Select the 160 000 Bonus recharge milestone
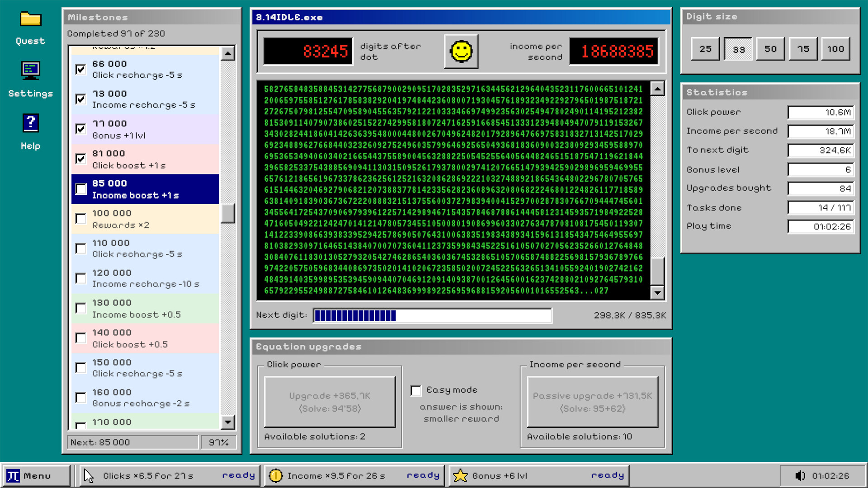 pyautogui.click(x=145, y=398)
